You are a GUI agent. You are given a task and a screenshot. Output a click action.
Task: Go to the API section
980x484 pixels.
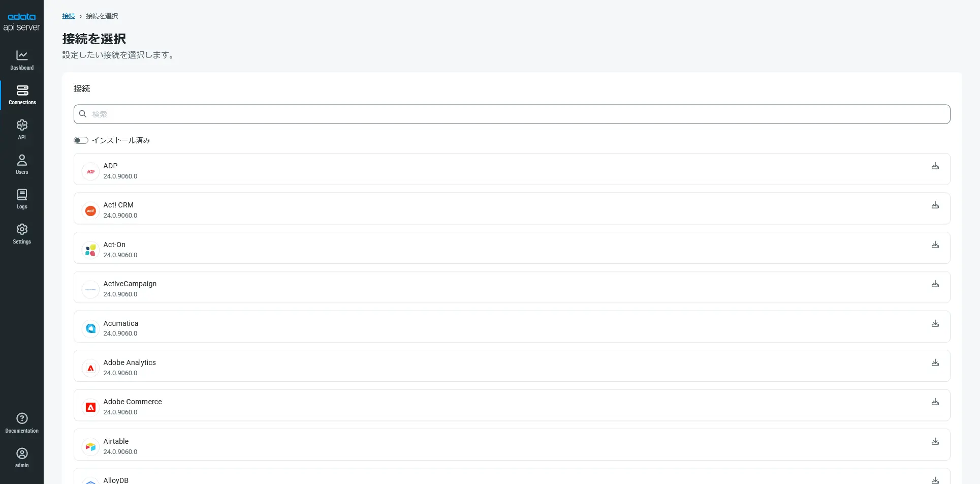[x=22, y=130]
